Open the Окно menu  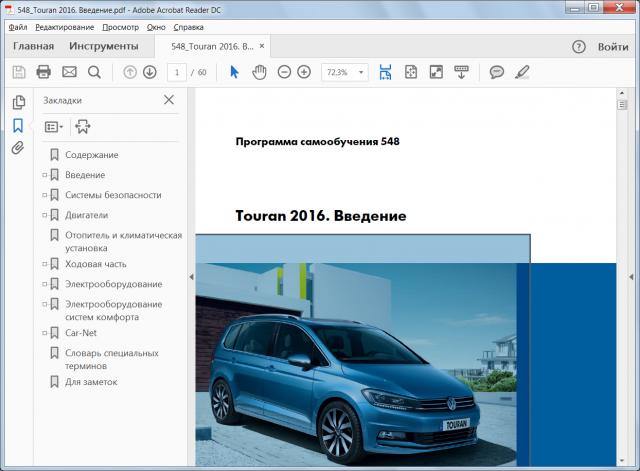(x=156, y=27)
